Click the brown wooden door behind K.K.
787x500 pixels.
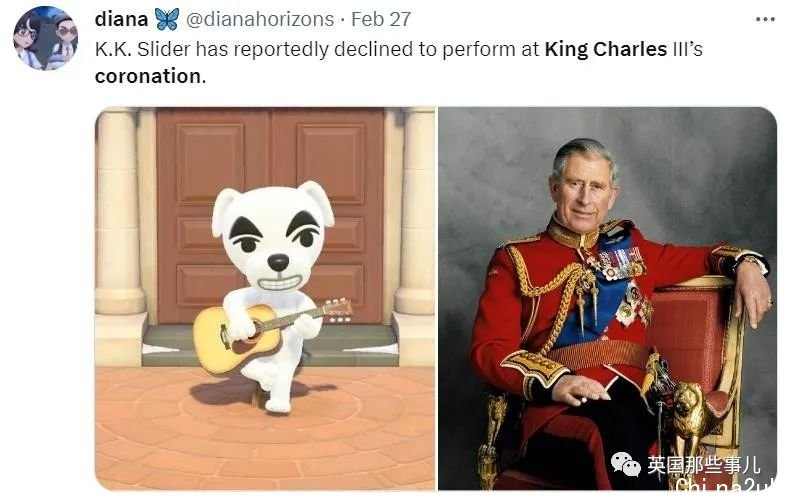point(270,216)
